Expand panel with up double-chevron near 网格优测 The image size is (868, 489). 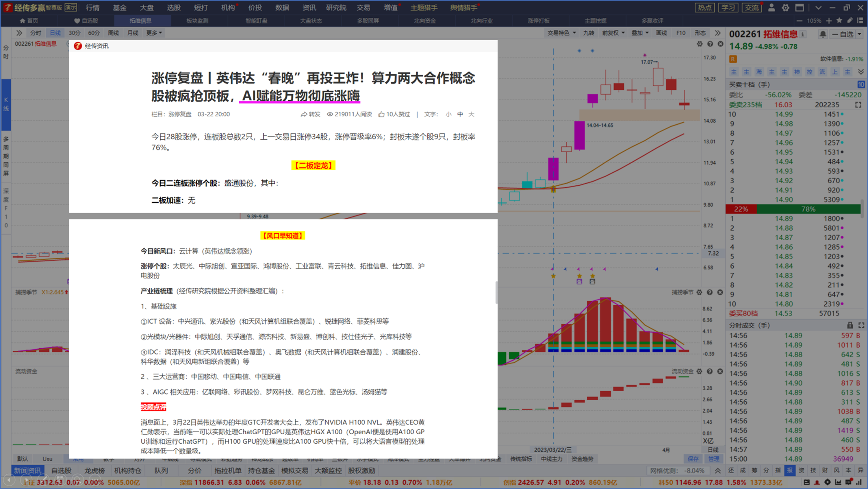coord(718,470)
